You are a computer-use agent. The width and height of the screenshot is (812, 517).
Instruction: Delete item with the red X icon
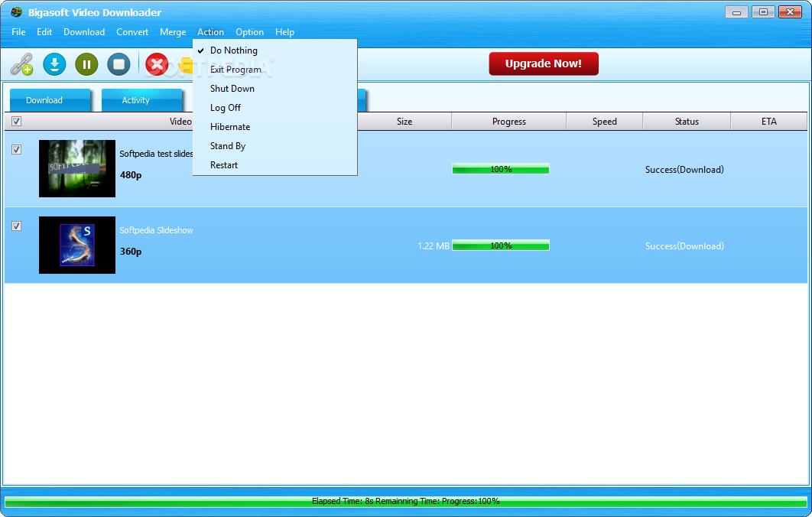[157, 64]
